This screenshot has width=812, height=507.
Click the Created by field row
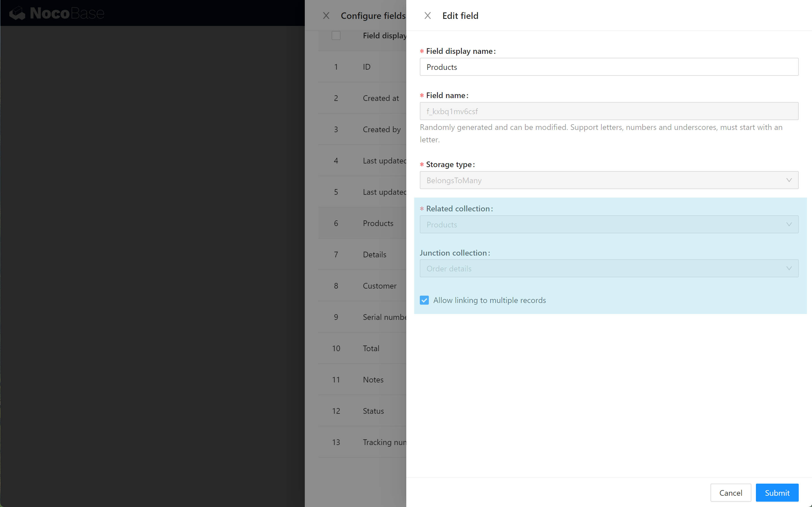(x=381, y=129)
